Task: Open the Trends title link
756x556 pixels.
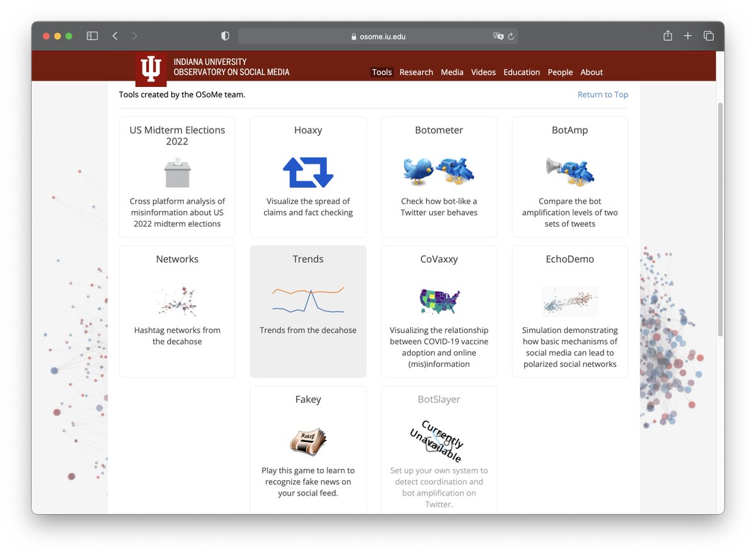Action: pos(308,259)
